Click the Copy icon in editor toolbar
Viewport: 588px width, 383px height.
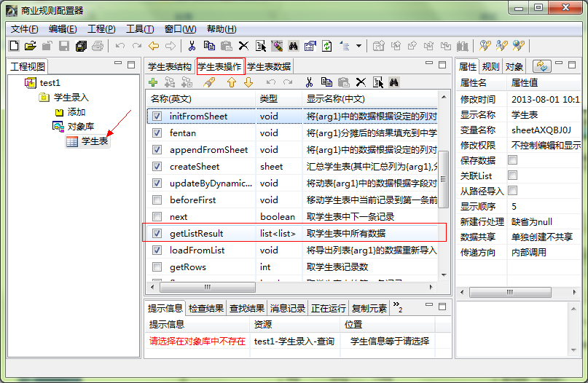pos(326,82)
